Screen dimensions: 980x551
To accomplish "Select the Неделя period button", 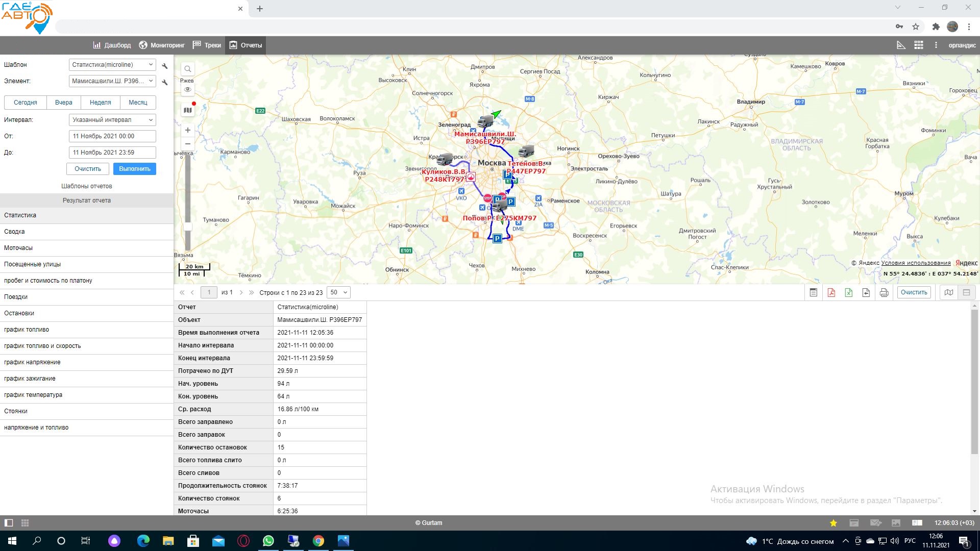I will [x=100, y=103].
